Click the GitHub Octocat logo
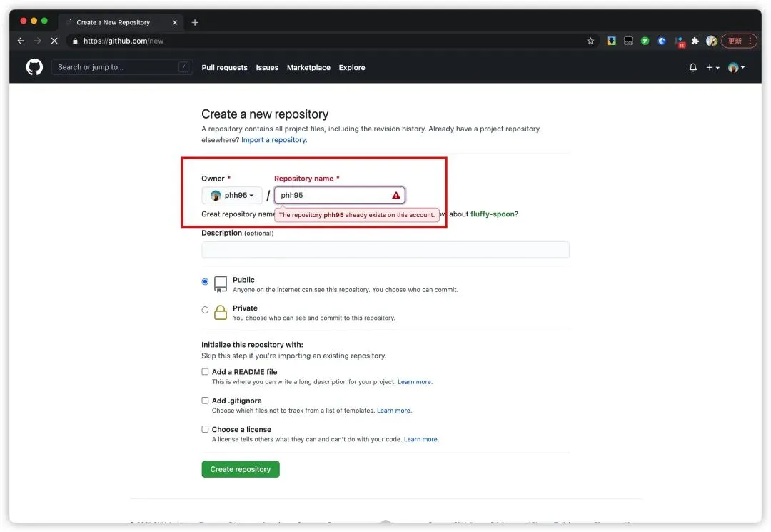Image resolution: width=771 pixels, height=532 pixels. point(34,67)
